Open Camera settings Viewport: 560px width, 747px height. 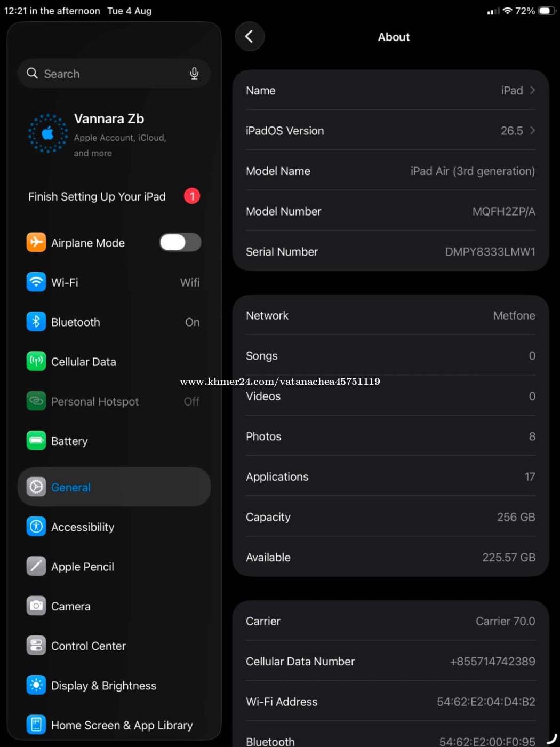114,606
